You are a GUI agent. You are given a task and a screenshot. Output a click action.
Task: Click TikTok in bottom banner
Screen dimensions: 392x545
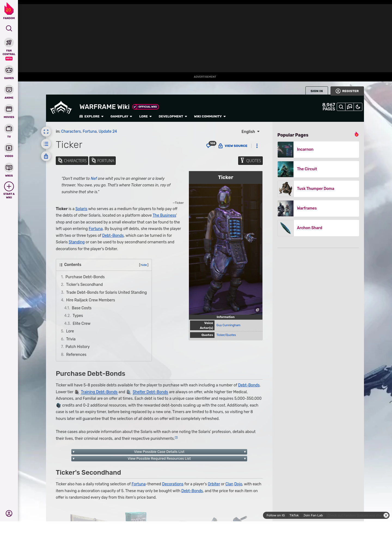click(x=294, y=515)
